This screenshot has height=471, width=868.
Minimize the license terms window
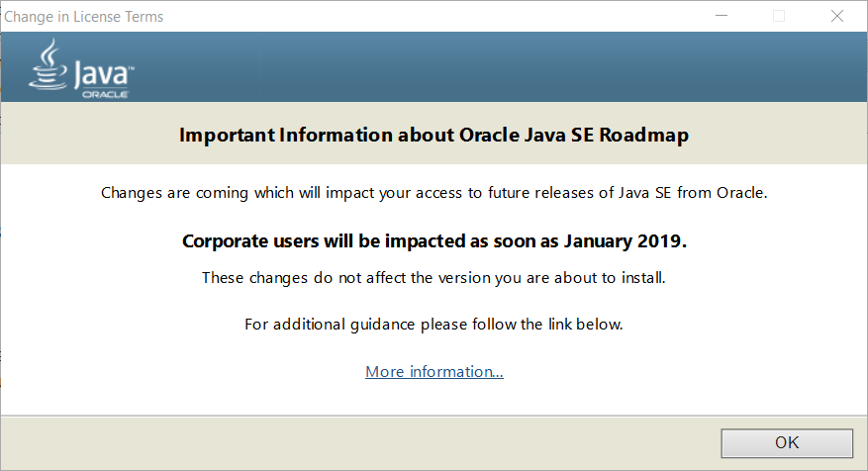723,16
